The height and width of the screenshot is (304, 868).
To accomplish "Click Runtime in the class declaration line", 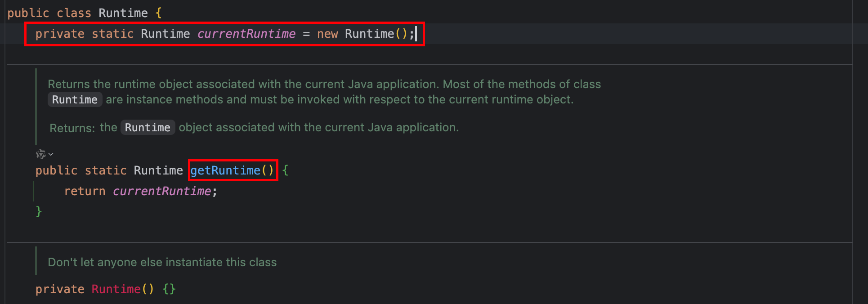I will click(123, 13).
